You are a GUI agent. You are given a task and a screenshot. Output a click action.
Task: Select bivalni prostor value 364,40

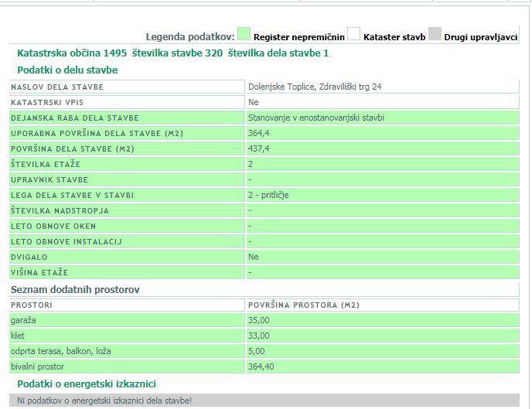(261, 366)
